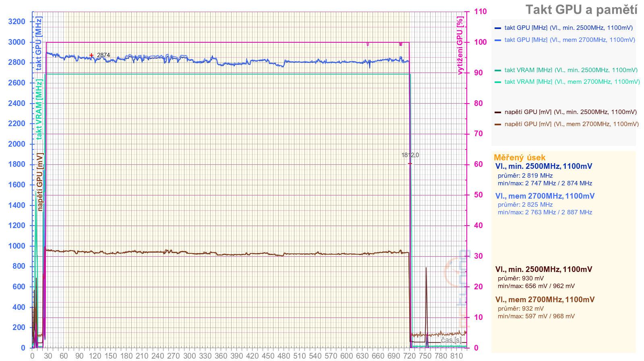This screenshot has width=644, height=361.
Task: Click the 'čas [s]' axis label
Action: click(451, 340)
